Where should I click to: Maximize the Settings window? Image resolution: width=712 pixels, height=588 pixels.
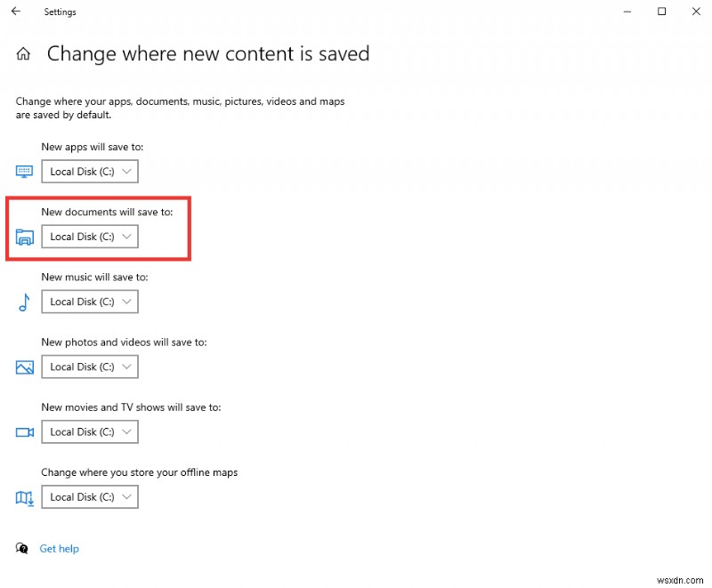point(661,12)
